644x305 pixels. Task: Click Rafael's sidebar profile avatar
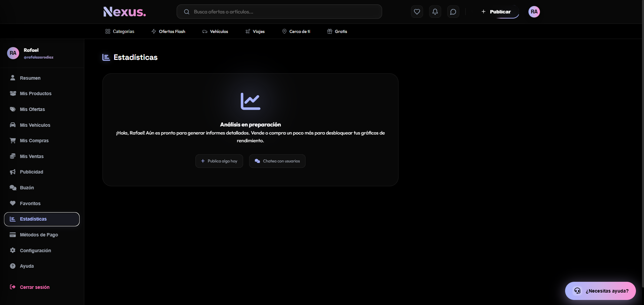13,53
